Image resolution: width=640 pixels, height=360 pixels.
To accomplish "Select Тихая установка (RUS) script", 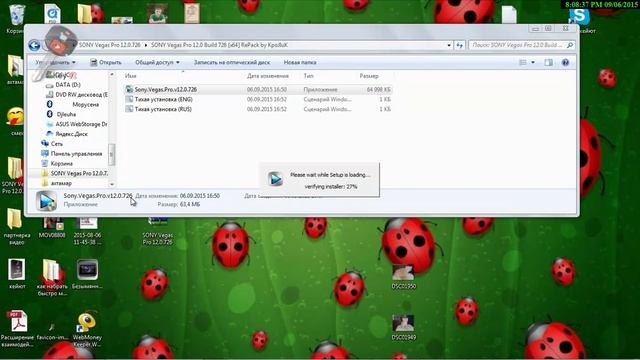I will point(163,109).
